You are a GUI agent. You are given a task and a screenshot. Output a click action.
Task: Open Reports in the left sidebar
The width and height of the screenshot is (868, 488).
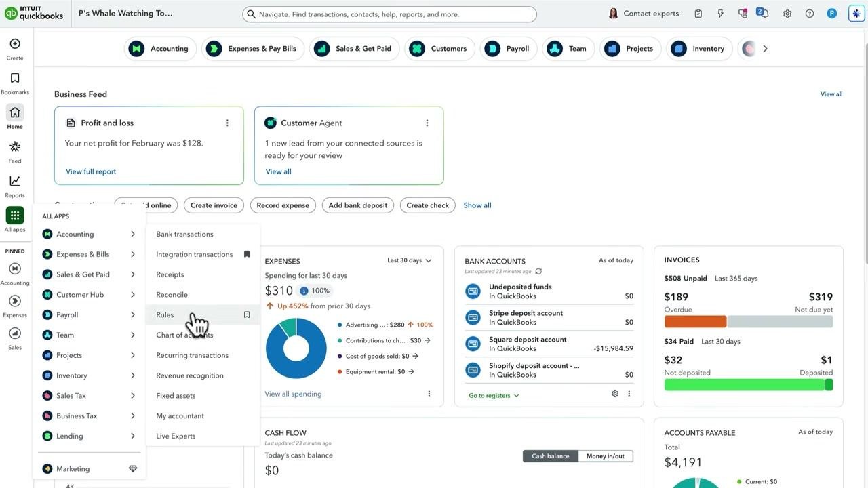tap(15, 181)
